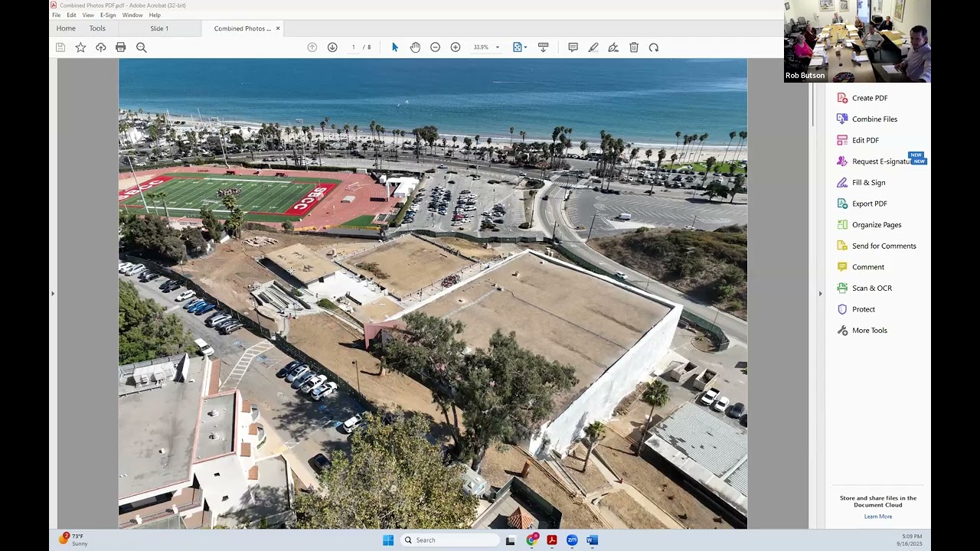Edit the current page number field
This screenshot has width=980, height=551.
pyautogui.click(x=353, y=47)
